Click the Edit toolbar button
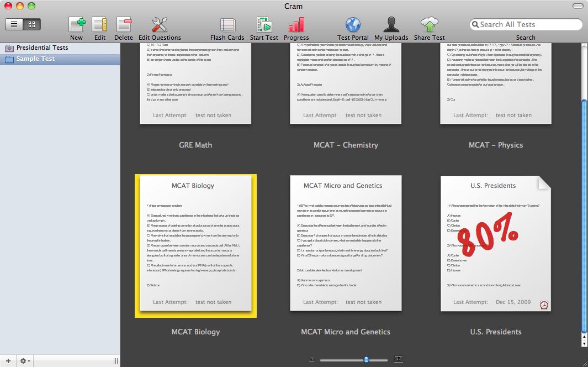Screen dimensions: 588x367 tap(99, 24)
